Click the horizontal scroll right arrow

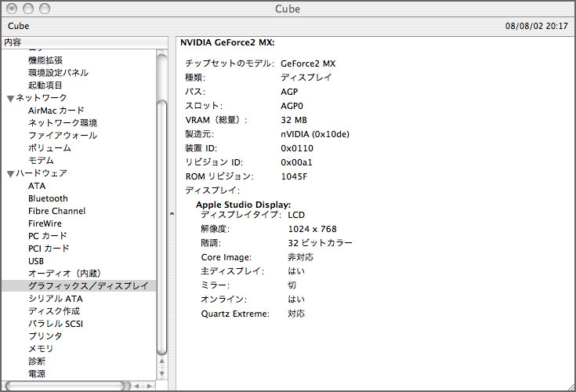(x=149, y=386)
